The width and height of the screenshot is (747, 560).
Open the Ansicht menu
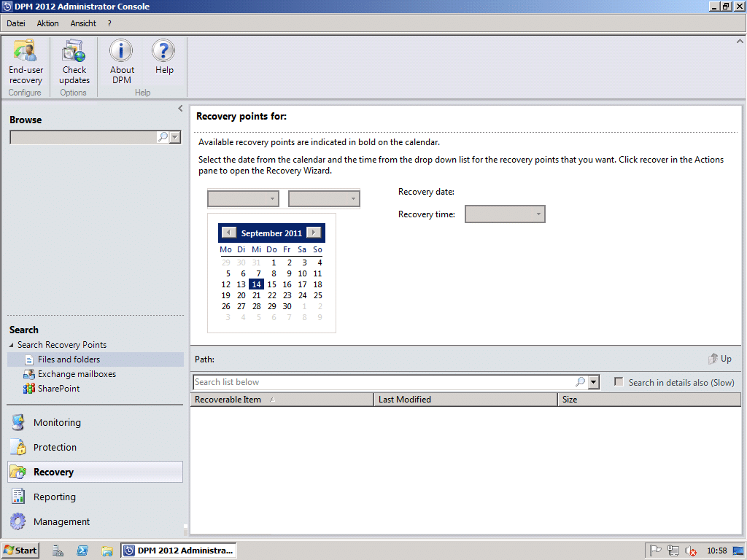[83, 23]
